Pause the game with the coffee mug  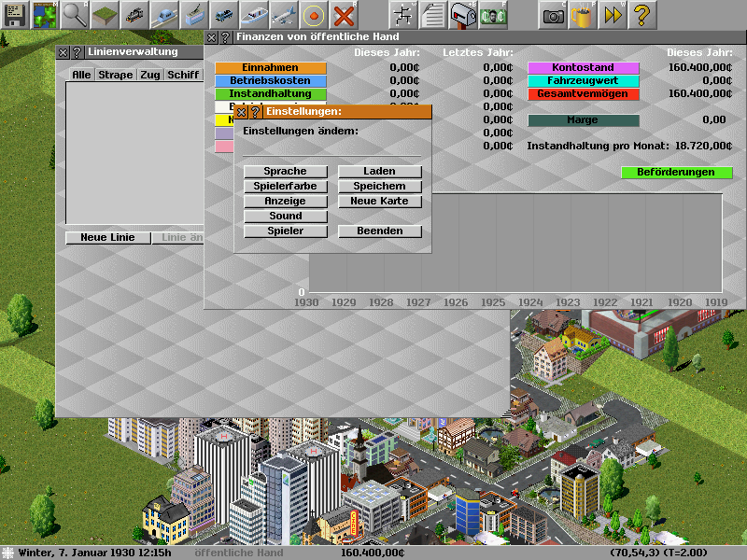click(x=583, y=14)
